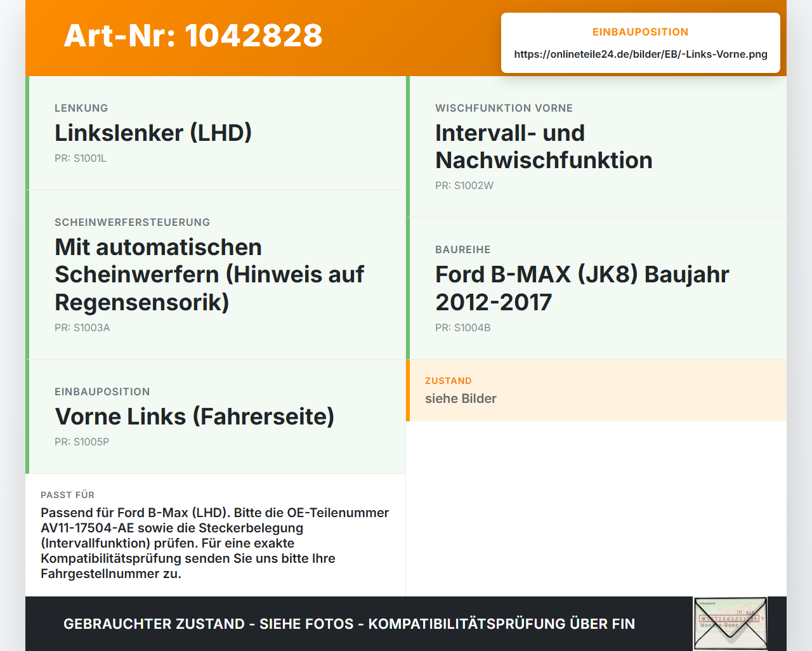Click the PR: S1003A code
Viewport: 812px width, 651px height.
[82, 327]
